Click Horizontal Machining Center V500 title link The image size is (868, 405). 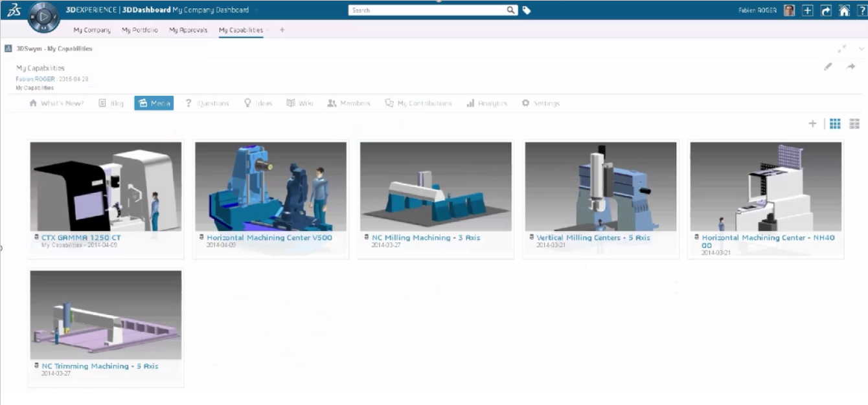(x=269, y=237)
